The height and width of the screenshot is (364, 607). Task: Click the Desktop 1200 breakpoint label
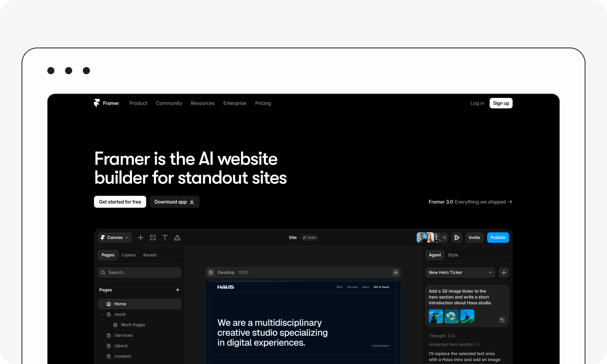tap(233, 273)
